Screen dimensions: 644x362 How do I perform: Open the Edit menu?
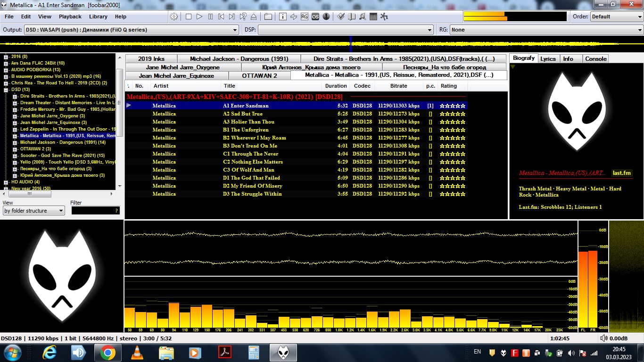[x=26, y=16]
